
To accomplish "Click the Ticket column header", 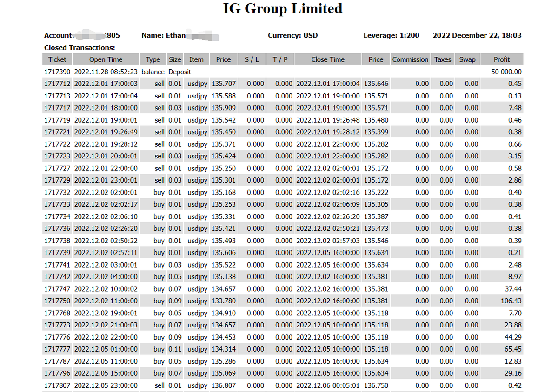I will pos(57,59).
